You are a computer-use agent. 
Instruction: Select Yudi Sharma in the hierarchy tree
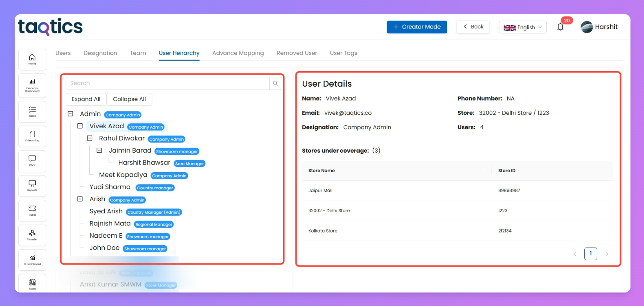coord(110,187)
